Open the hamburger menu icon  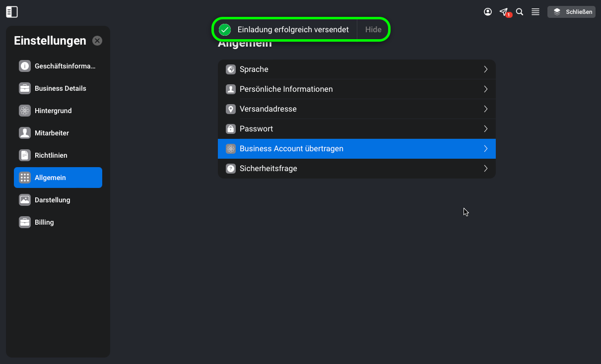tap(535, 12)
